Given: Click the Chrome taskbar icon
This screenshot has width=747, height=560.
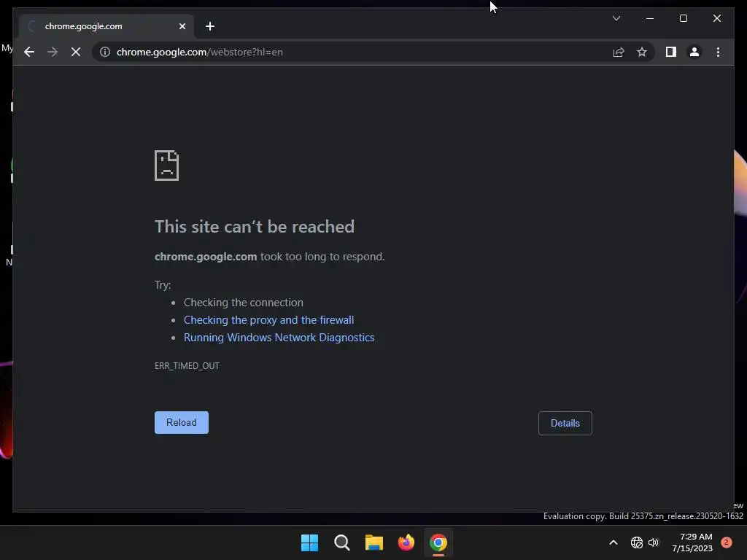Looking at the screenshot, I should [438, 542].
